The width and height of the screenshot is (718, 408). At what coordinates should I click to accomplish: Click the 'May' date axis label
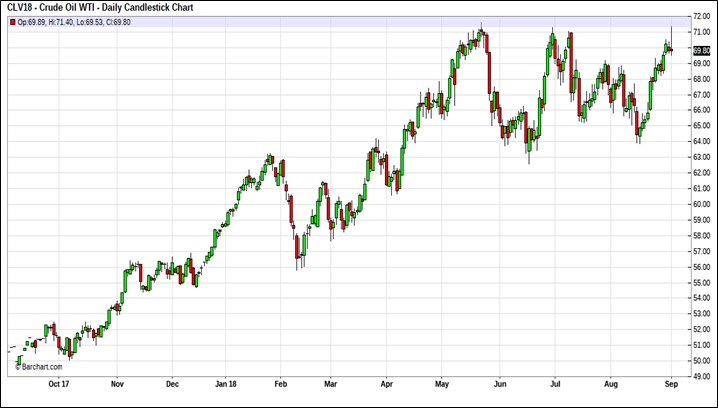[x=442, y=384]
